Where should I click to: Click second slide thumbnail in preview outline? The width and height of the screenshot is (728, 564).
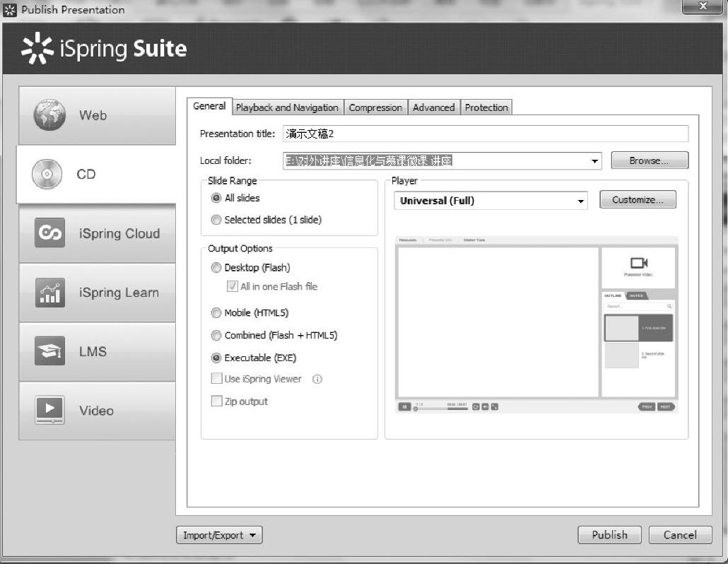[x=621, y=355]
